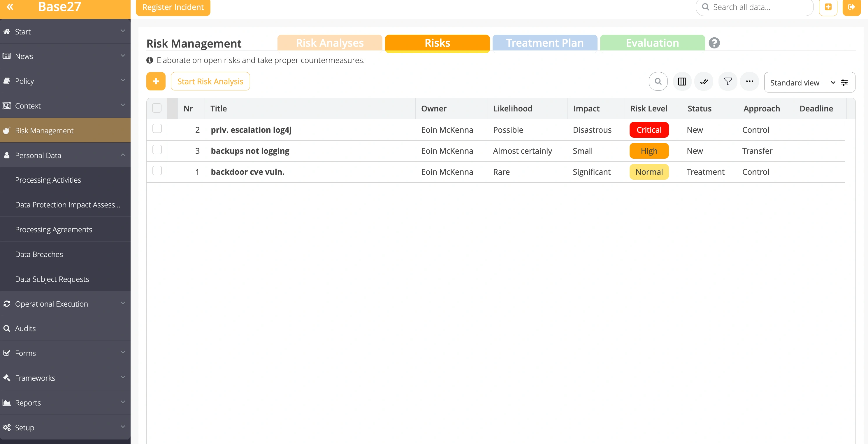Image resolution: width=868 pixels, height=444 pixels.
Task: Open the filter funnel icon
Action: [728, 82]
